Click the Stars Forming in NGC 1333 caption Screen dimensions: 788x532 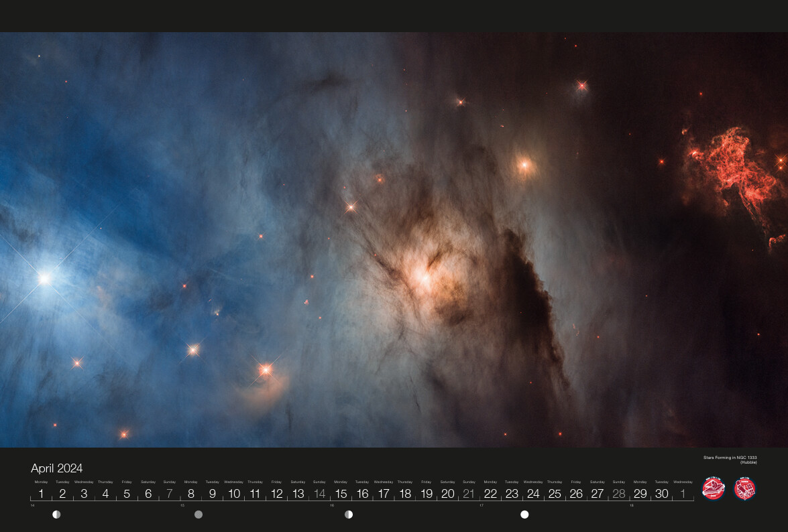(x=730, y=459)
